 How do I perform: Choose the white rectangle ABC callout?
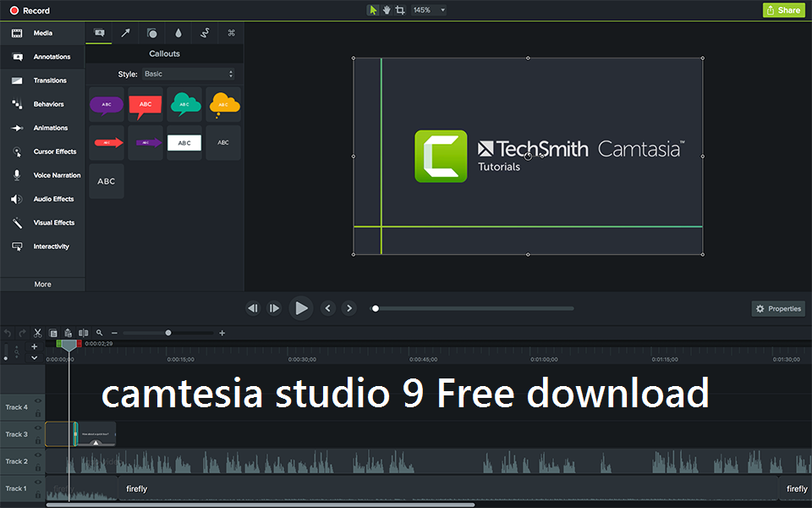[x=184, y=142]
